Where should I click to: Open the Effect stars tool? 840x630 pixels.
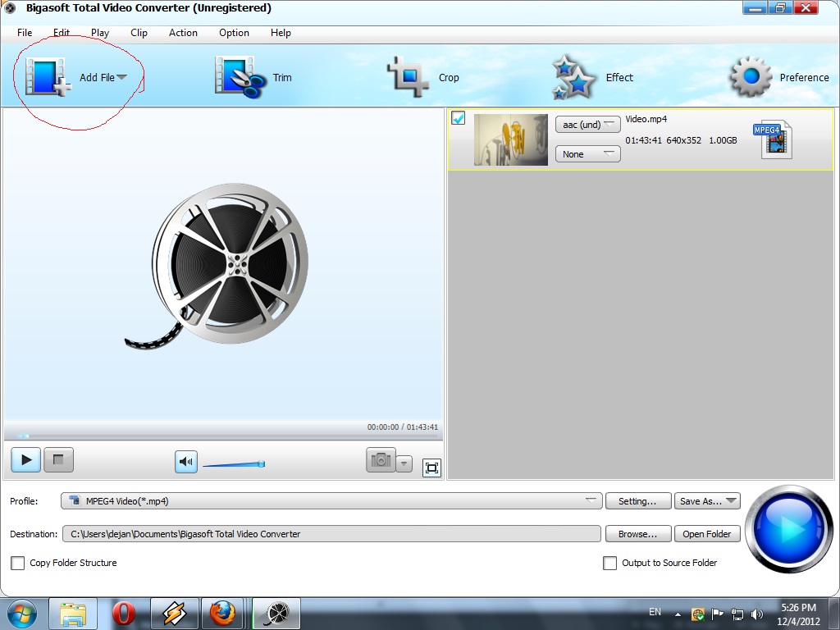pyautogui.click(x=592, y=77)
